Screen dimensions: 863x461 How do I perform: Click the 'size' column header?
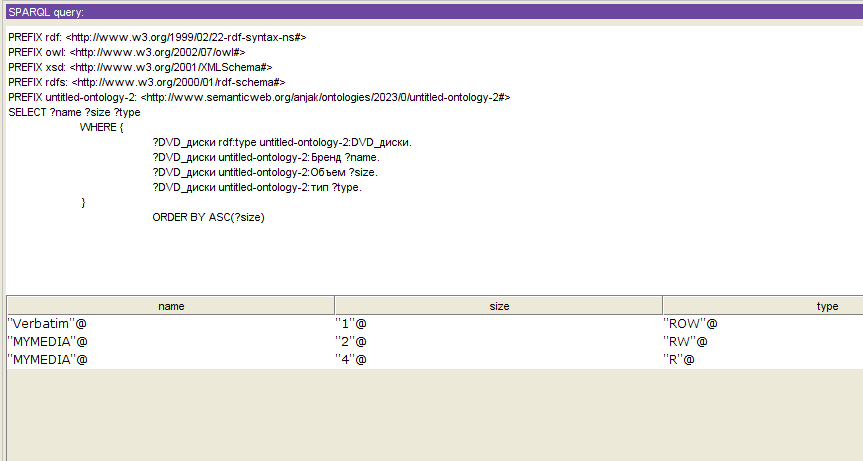coord(499,306)
